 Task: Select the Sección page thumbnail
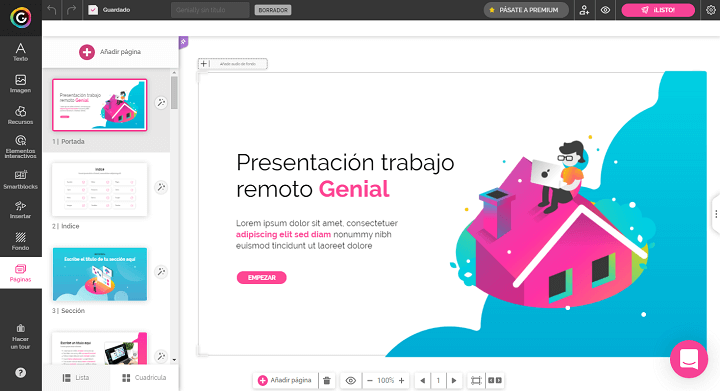tap(100, 274)
